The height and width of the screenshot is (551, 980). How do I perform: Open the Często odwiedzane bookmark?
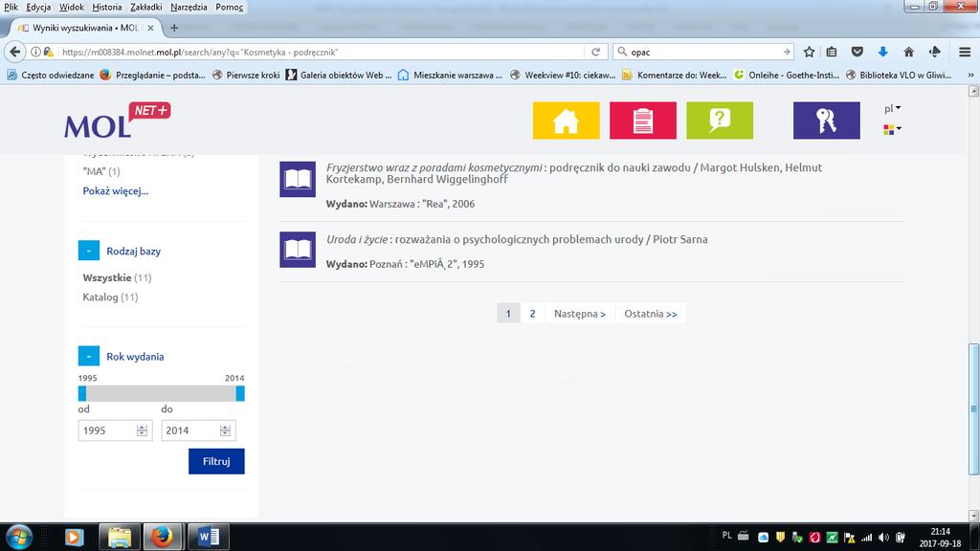51,75
